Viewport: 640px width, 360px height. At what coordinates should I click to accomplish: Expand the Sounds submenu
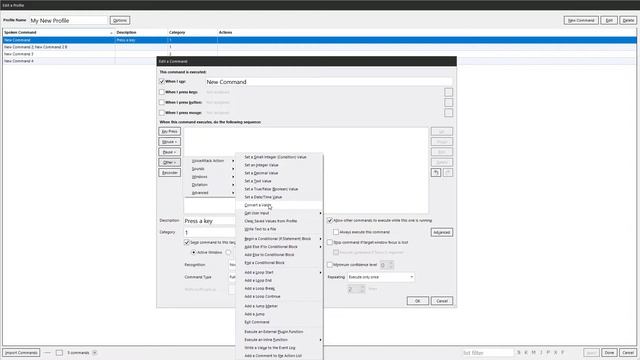point(210,169)
